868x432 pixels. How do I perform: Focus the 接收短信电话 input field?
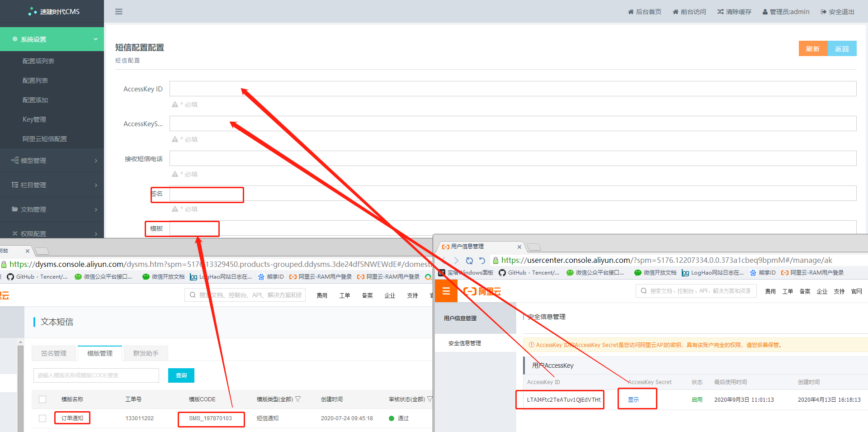click(513, 158)
